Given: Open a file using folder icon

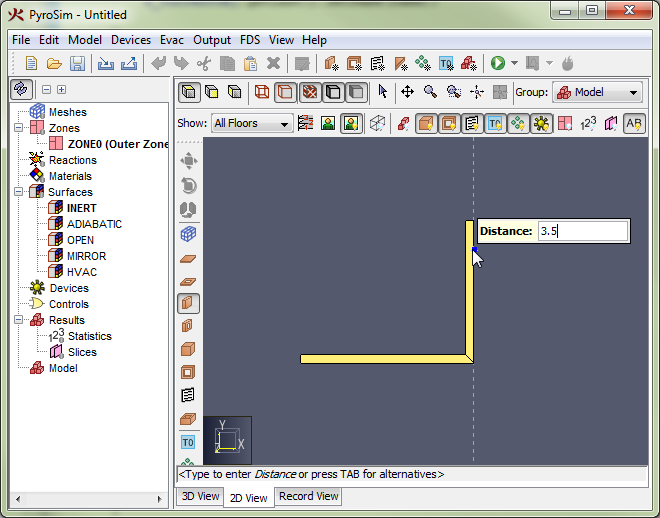Looking at the screenshot, I should pos(54,64).
